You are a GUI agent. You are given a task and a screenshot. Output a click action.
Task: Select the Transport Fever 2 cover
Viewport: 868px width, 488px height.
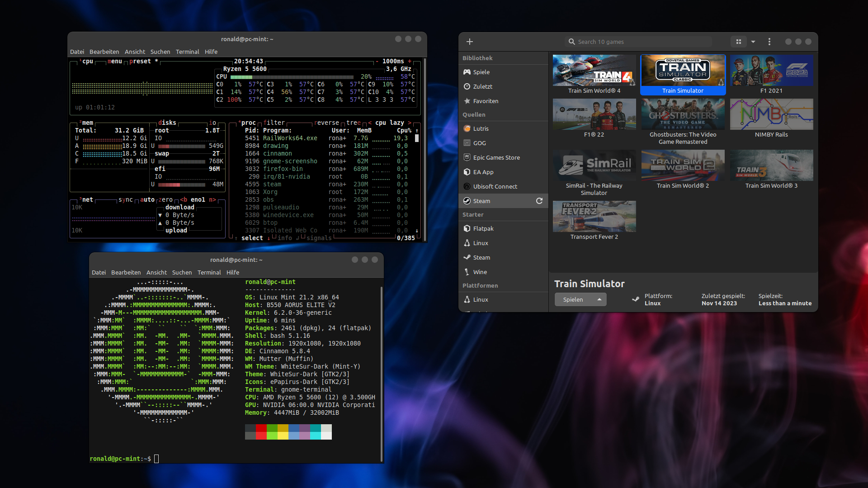tap(594, 217)
